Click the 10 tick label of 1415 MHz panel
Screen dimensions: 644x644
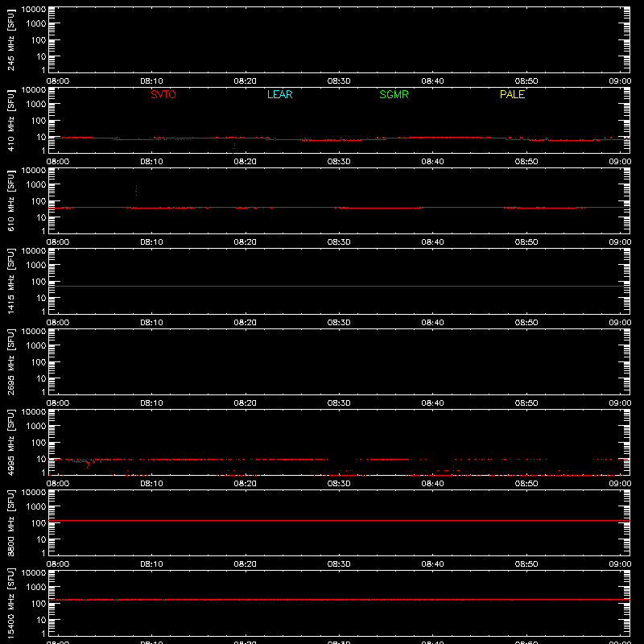click(x=41, y=298)
